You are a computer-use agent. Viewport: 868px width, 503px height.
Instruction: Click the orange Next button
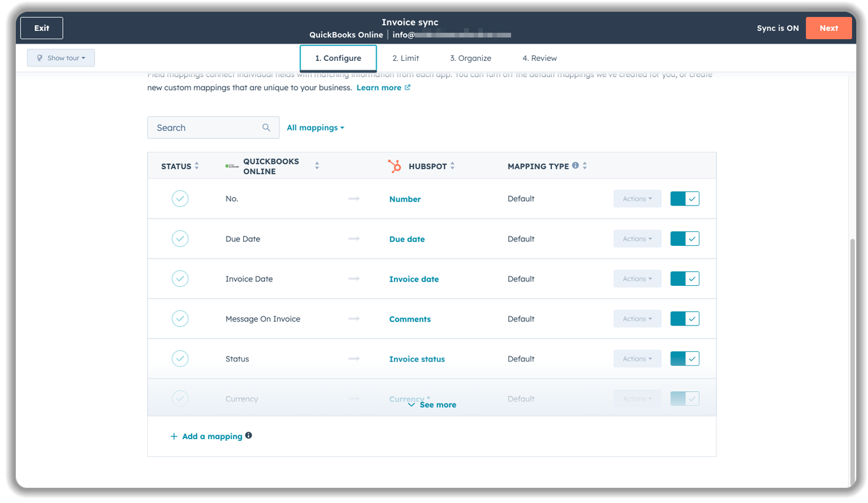point(828,28)
